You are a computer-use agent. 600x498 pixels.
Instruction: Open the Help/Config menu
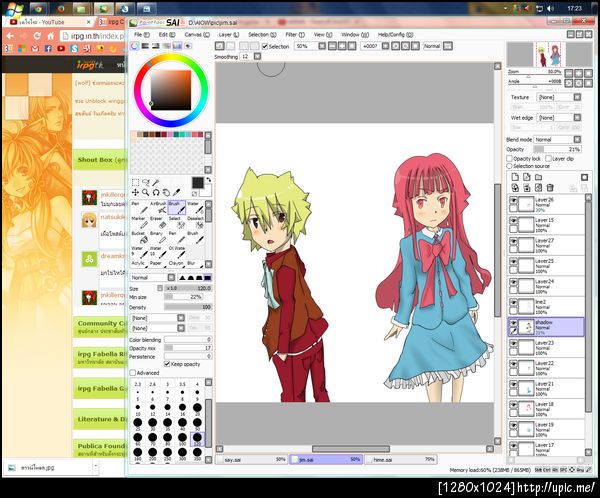coord(395,34)
